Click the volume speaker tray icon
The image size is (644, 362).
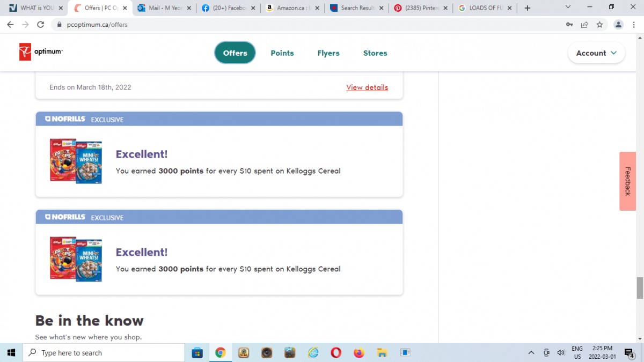coord(561,352)
